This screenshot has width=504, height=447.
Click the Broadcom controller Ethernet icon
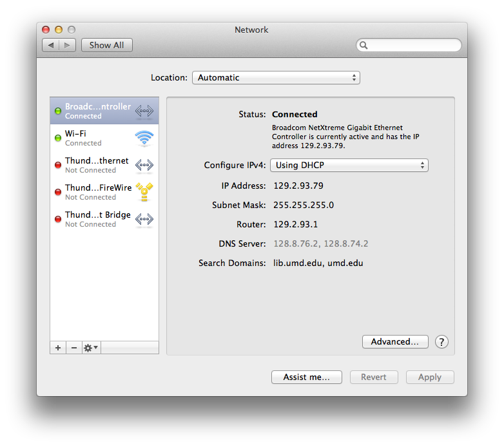click(x=144, y=111)
